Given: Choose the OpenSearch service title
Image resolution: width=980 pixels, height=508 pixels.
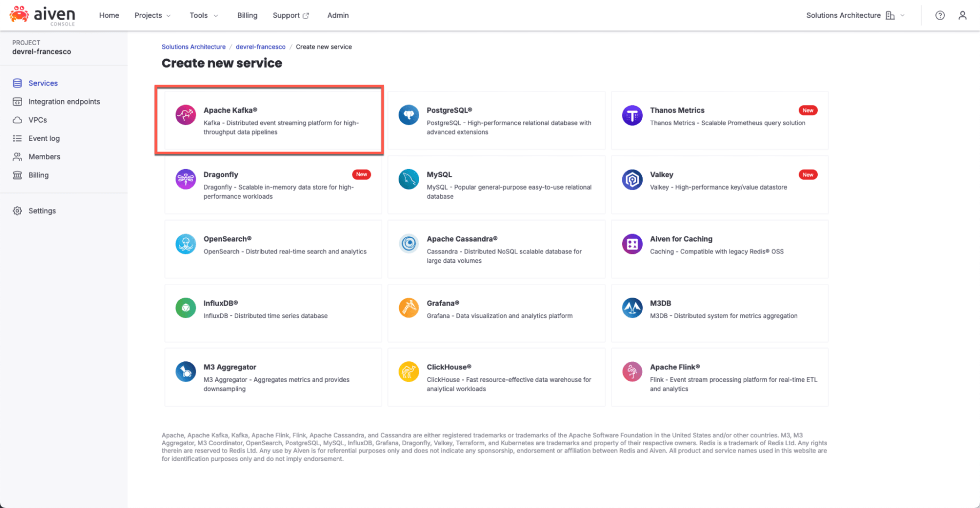Looking at the screenshot, I should coord(227,239).
